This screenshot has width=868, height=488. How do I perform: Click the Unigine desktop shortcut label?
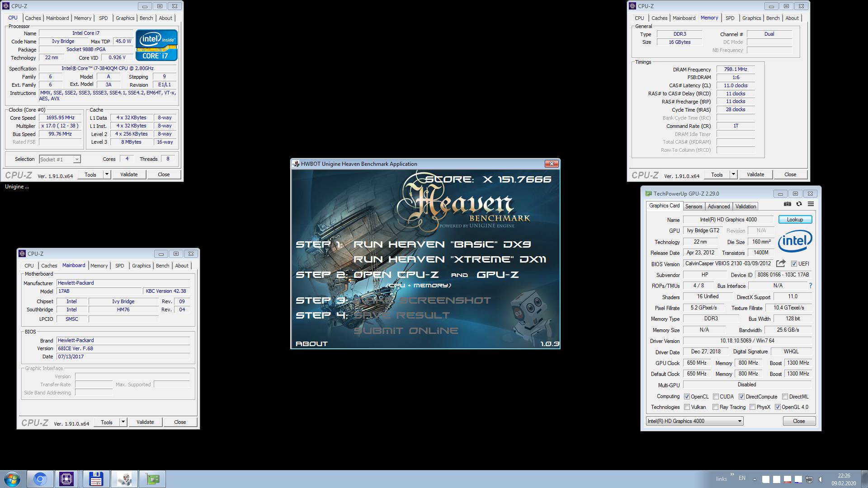tap(17, 187)
